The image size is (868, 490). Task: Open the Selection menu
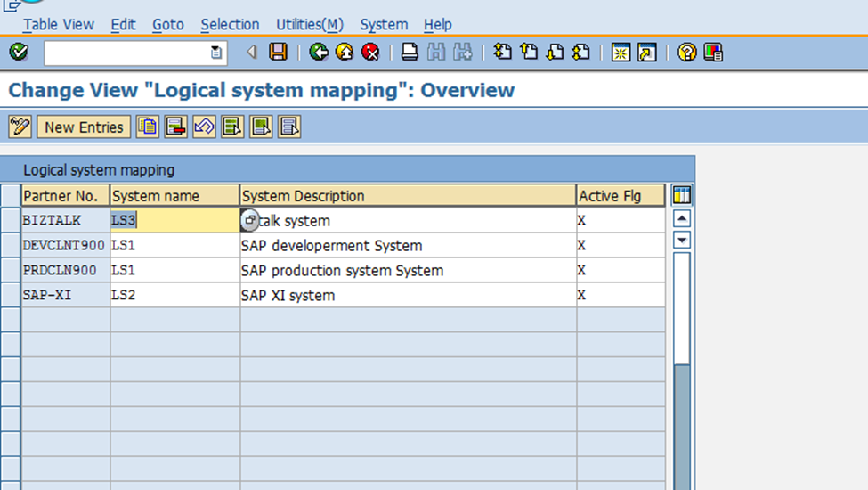pyautogui.click(x=230, y=25)
